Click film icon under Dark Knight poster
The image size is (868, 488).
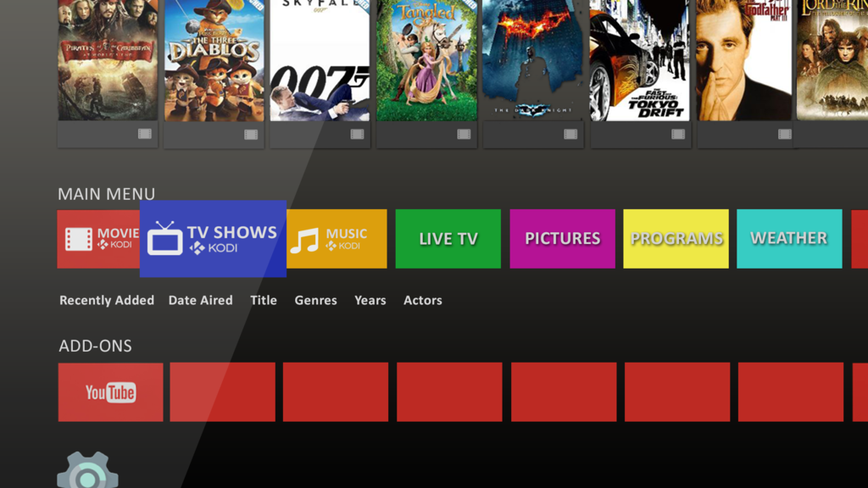coord(570,134)
